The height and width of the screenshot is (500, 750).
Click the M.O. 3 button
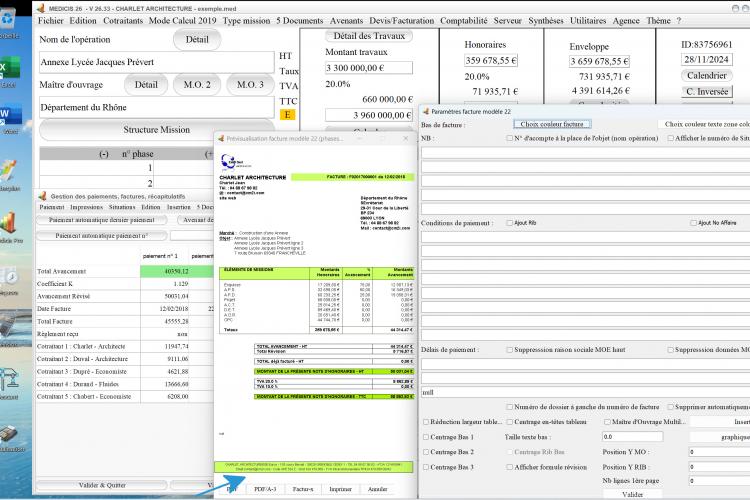(x=250, y=85)
